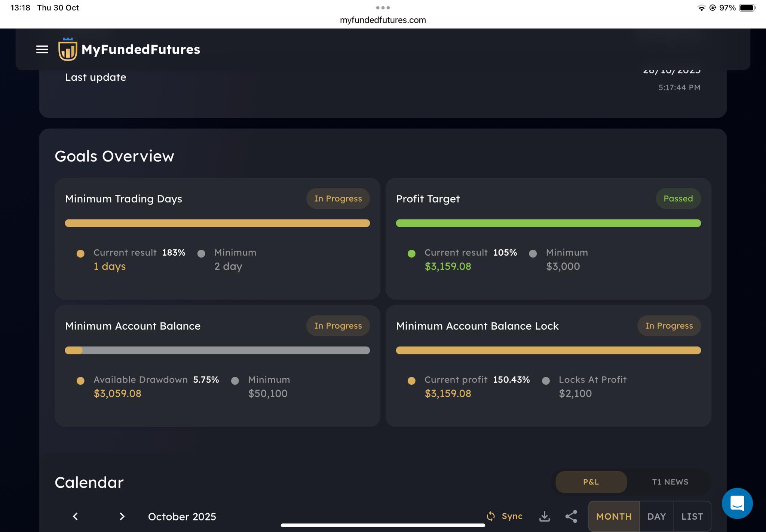Image resolution: width=766 pixels, height=532 pixels.
Task: Click the 5:17:44 PM last update time
Action: click(679, 87)
